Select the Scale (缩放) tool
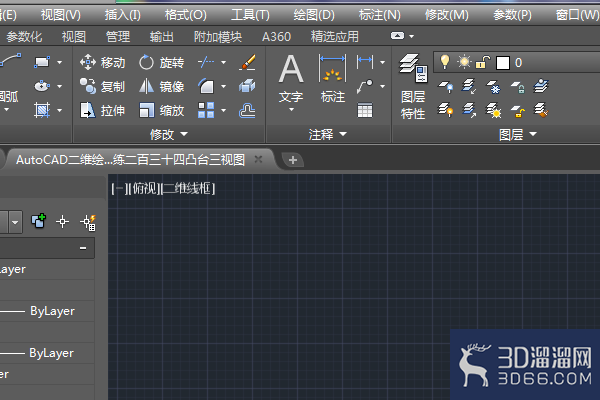600x400 pixels. tap(161, 111)
